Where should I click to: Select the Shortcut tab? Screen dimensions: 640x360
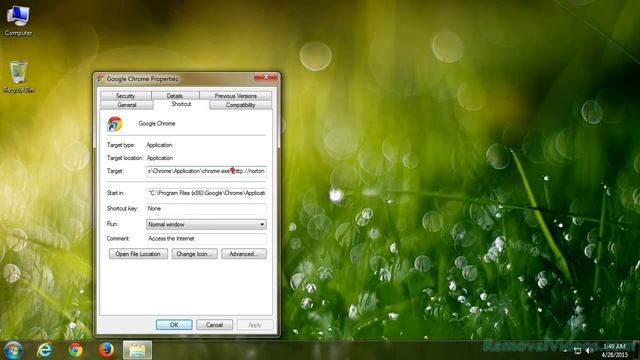(181, 104)
